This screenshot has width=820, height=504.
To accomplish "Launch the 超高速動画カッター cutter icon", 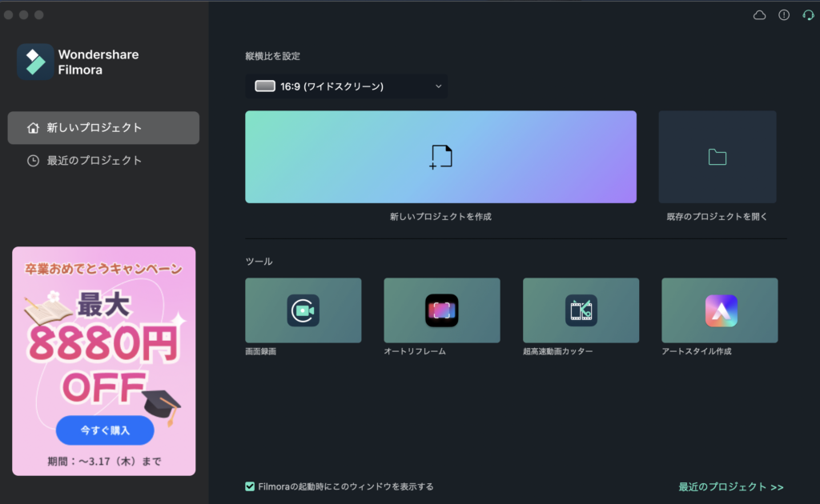I will (581, 310).
